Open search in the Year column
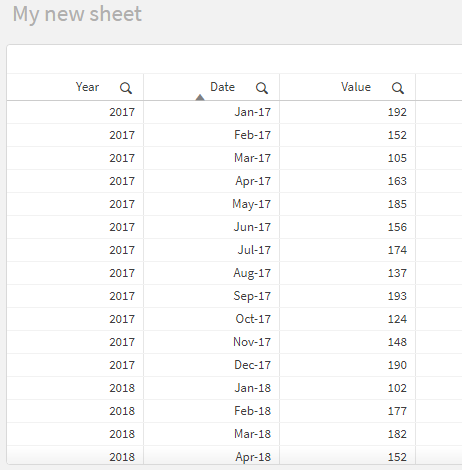The image size is (462, 470). (126, 88)
